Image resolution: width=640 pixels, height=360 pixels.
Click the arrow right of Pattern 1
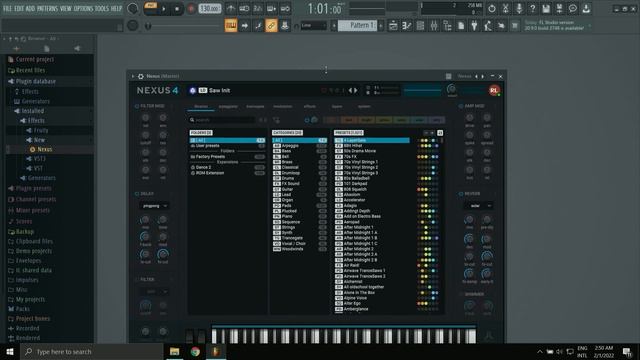point(381,25)
